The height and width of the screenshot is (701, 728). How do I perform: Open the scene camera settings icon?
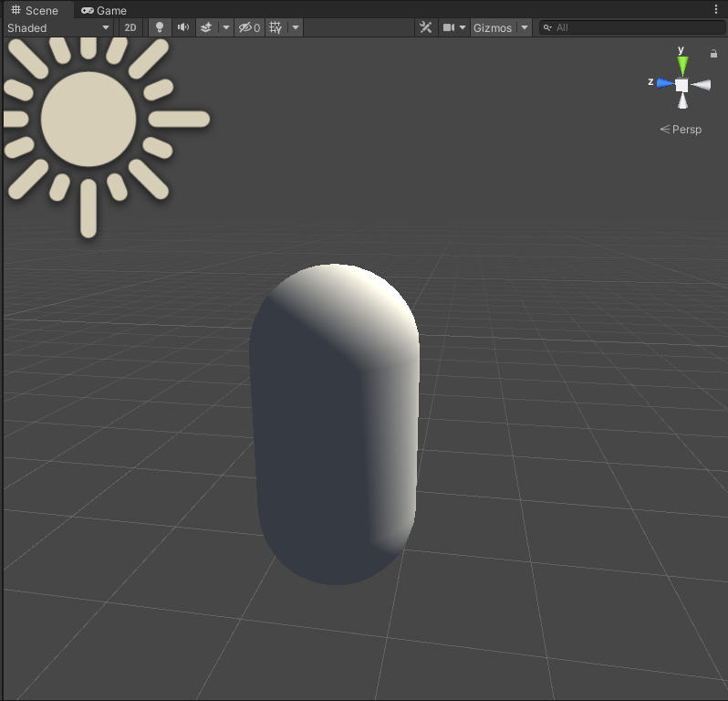(449, 28)
